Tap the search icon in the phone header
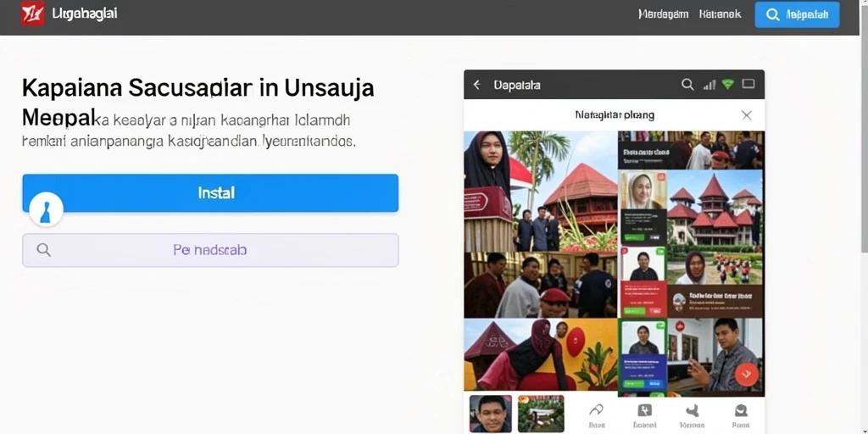Screen dimensions: 868x434 [x=687, y=85]
